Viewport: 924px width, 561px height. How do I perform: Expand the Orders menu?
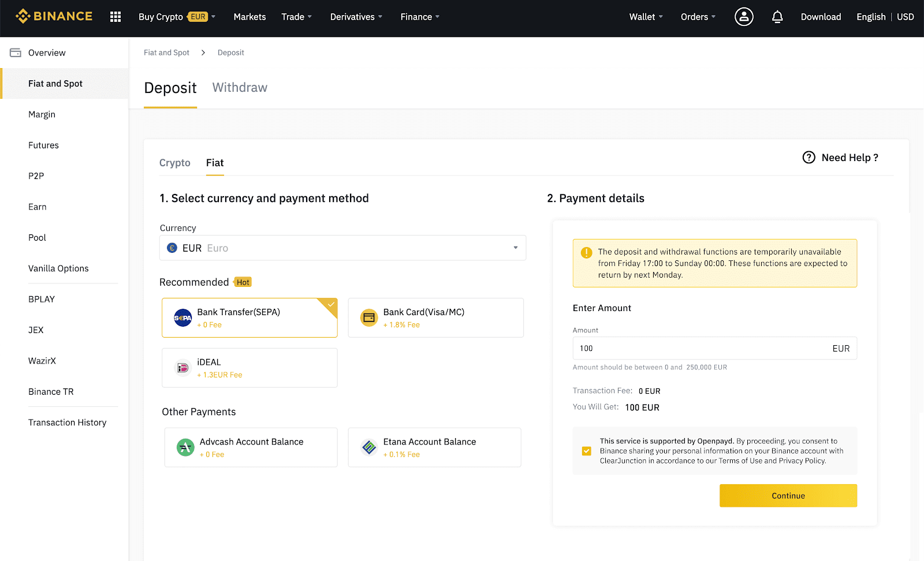[x=698, y=17]
